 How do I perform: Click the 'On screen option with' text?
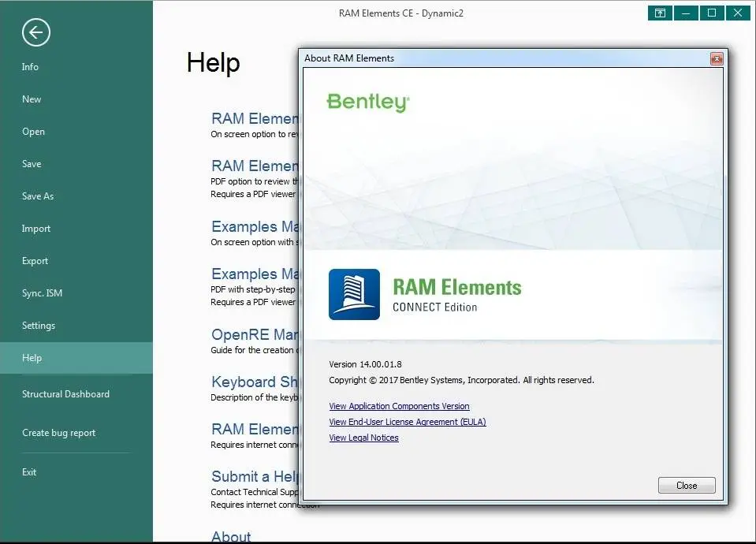click(252, 242)
